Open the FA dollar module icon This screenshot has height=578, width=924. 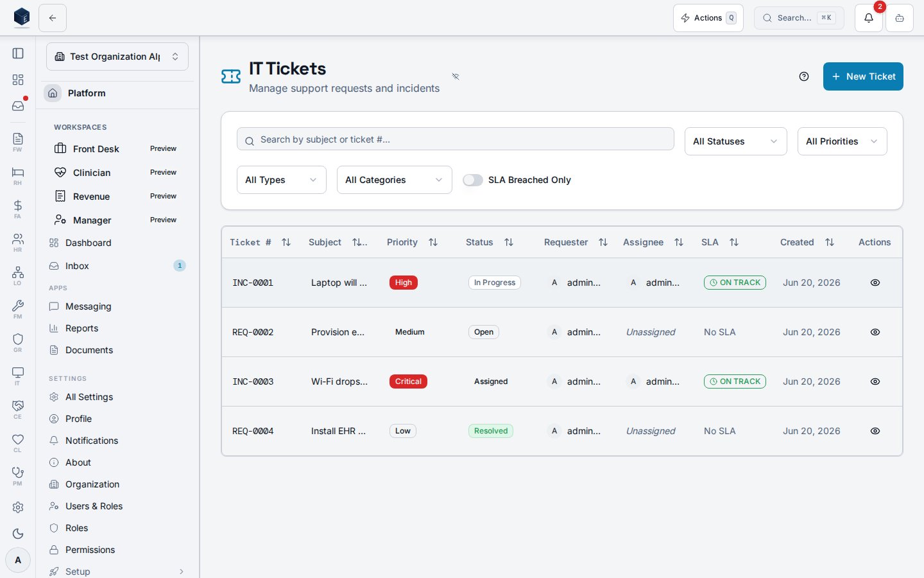[18, 209]
